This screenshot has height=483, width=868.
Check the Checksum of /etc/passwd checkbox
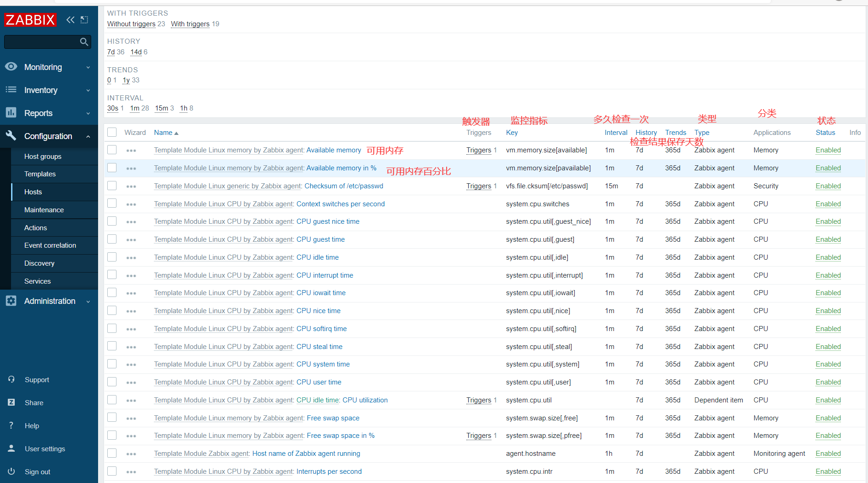tap(112, 186)
